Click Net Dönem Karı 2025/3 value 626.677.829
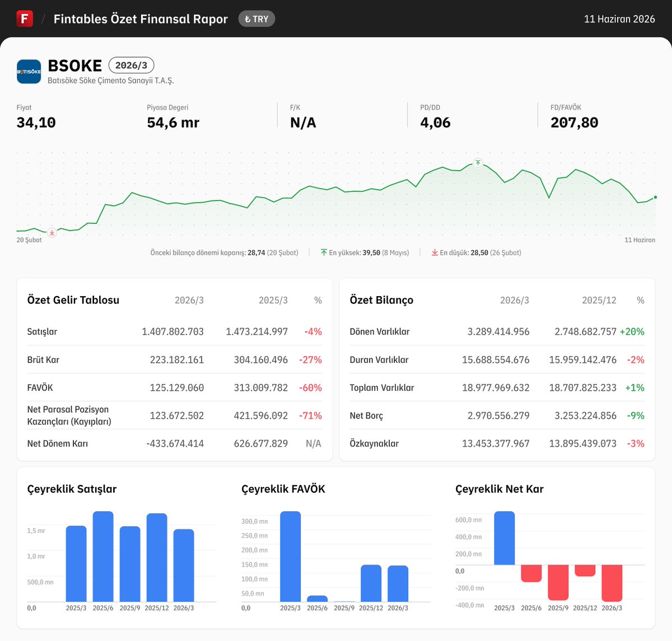Screen dimensions: 672x641 261,443
